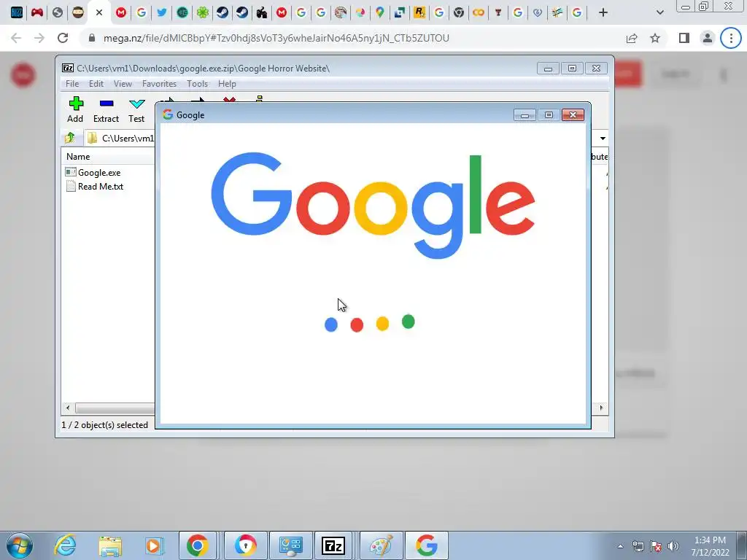The width and height of the screenshot is (747, 560).
Task: Click the Test button in 7-Zip toolbar
Action: point(136,109)
